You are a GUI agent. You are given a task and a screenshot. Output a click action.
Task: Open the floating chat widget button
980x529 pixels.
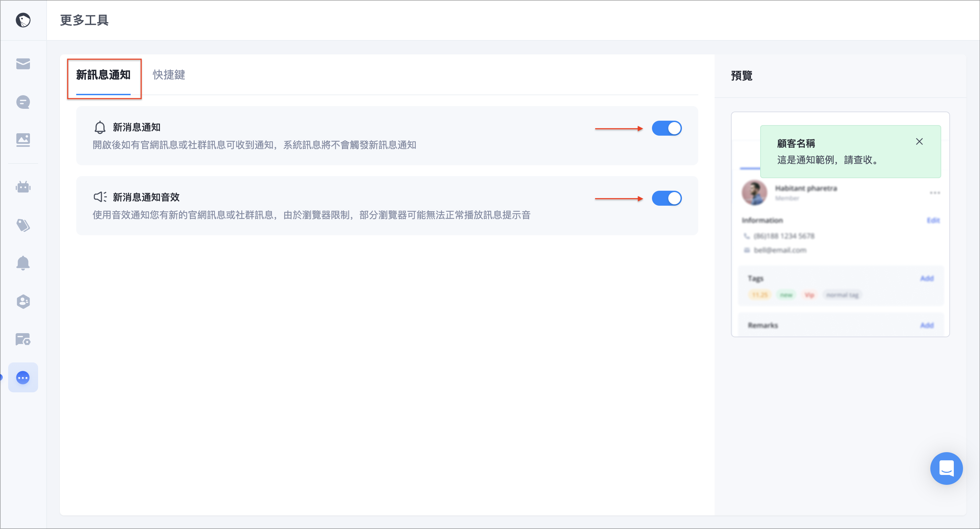click(946, 468)
